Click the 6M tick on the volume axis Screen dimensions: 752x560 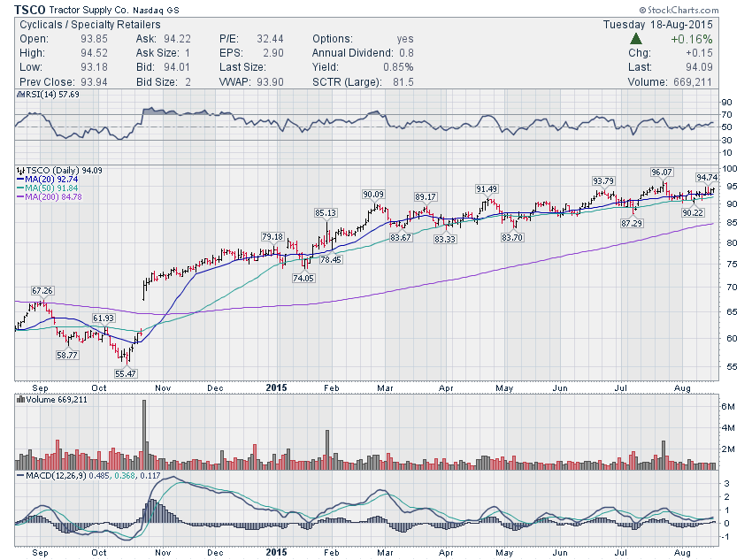click(728, 406)
